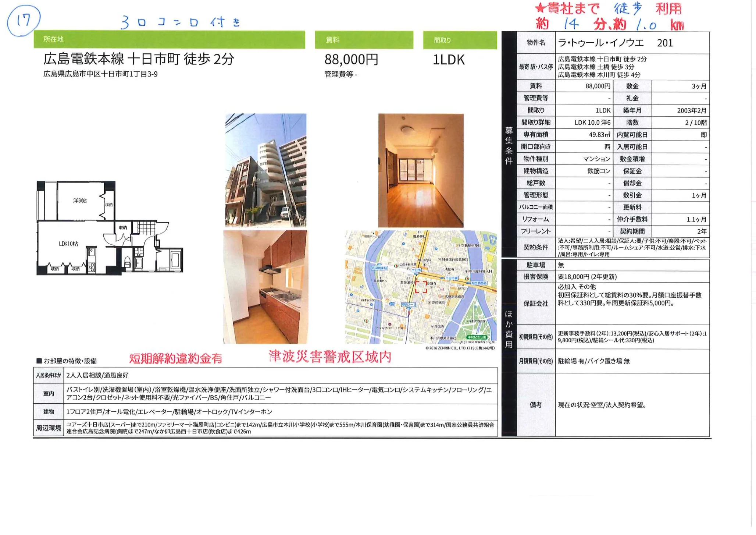The height and width of the screenshot is (535, 756).
Task: Click the green 間取り header
Action: tap(460, 40)
